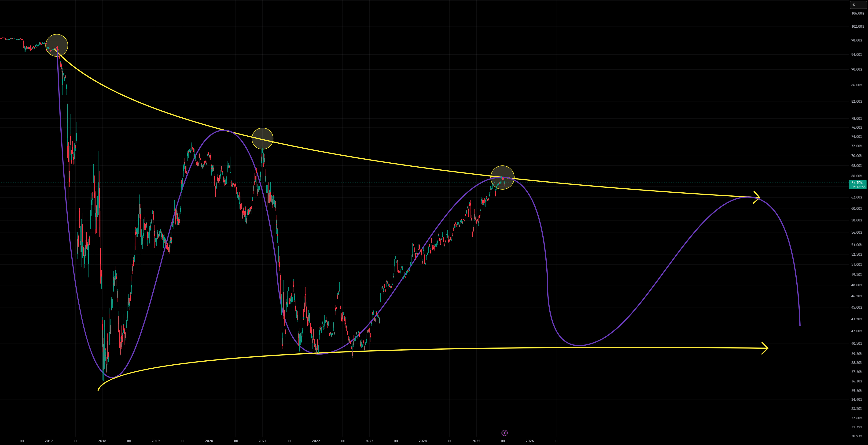Click the % scale mode button

click(x=858, y=5)
